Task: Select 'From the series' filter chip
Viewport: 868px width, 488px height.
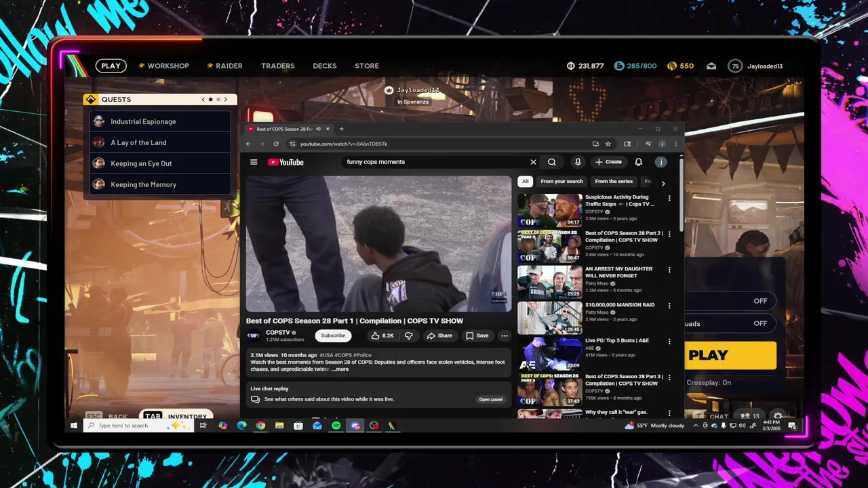Action: click(614, 182)
